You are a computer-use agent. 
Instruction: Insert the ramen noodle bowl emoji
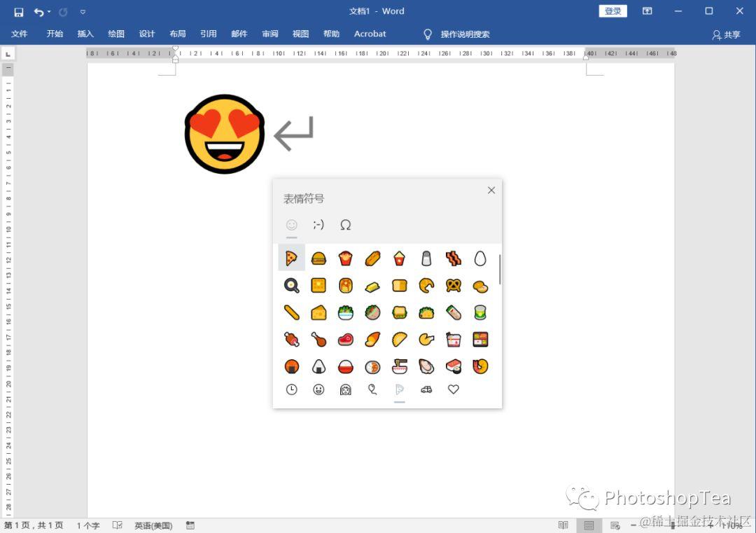point(399,366)
